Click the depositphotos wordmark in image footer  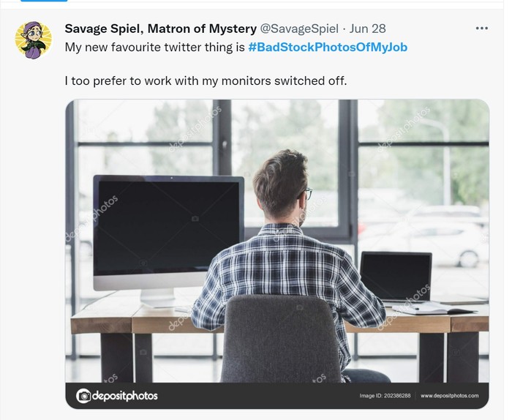pyautogui.click(x=125, y=396)
